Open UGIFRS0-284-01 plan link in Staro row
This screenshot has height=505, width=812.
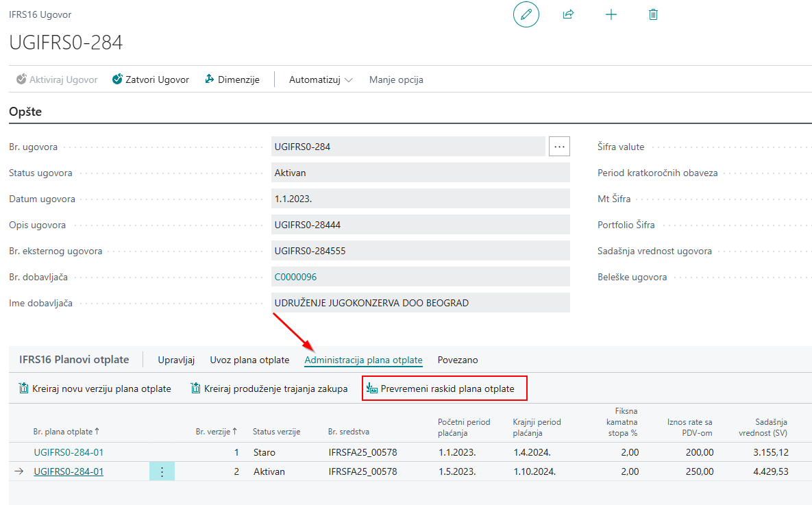coord(69,452)
